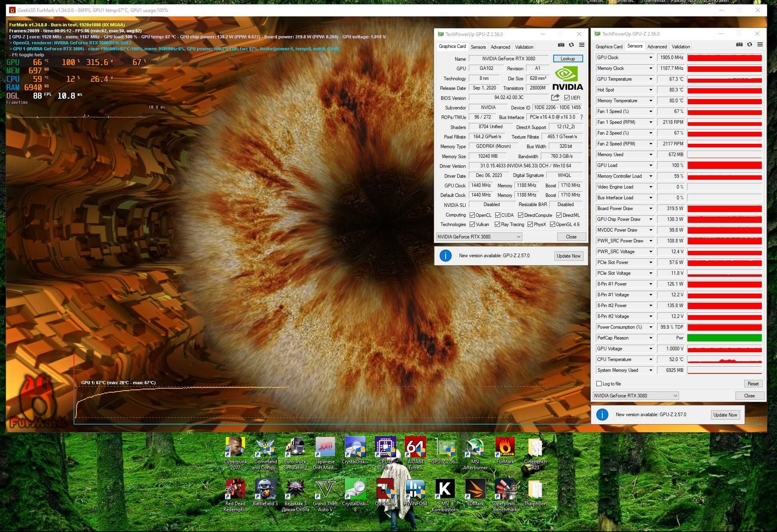Open CPUID CPU-Z desktop shortcut
Viewport: 777px width, 532px height.
[x=385, y=453]
